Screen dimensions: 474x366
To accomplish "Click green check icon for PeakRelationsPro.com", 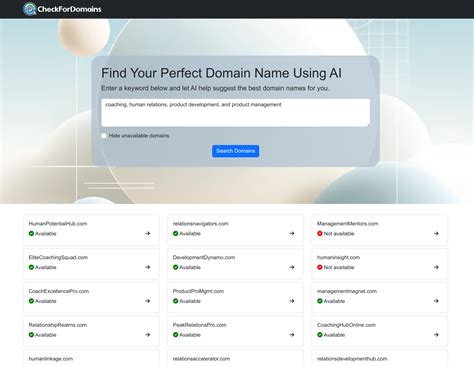I will click(x=176, y=335).
